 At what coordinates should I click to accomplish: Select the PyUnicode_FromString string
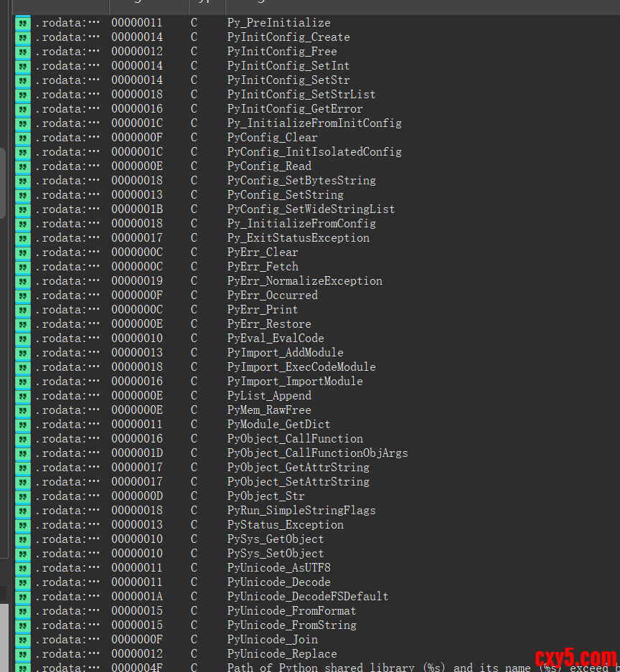click(x=292, y=625)
